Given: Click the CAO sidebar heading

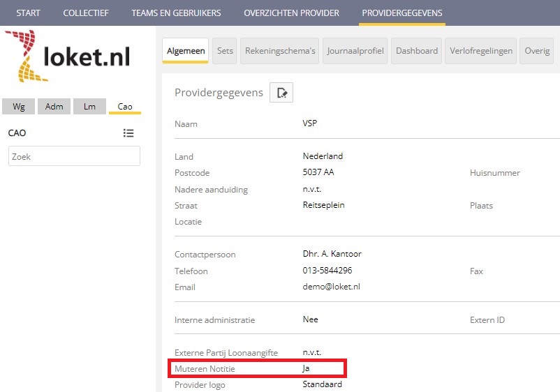Looking at the screenshot, I should click(17, 133).
